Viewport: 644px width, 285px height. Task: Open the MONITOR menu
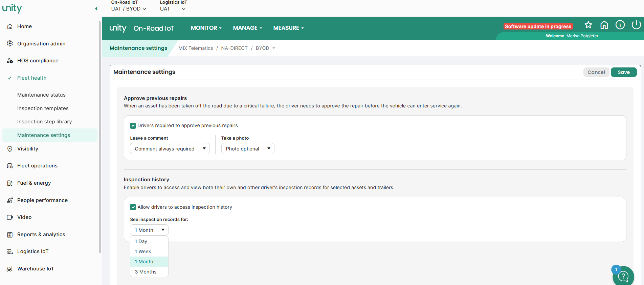206,28
